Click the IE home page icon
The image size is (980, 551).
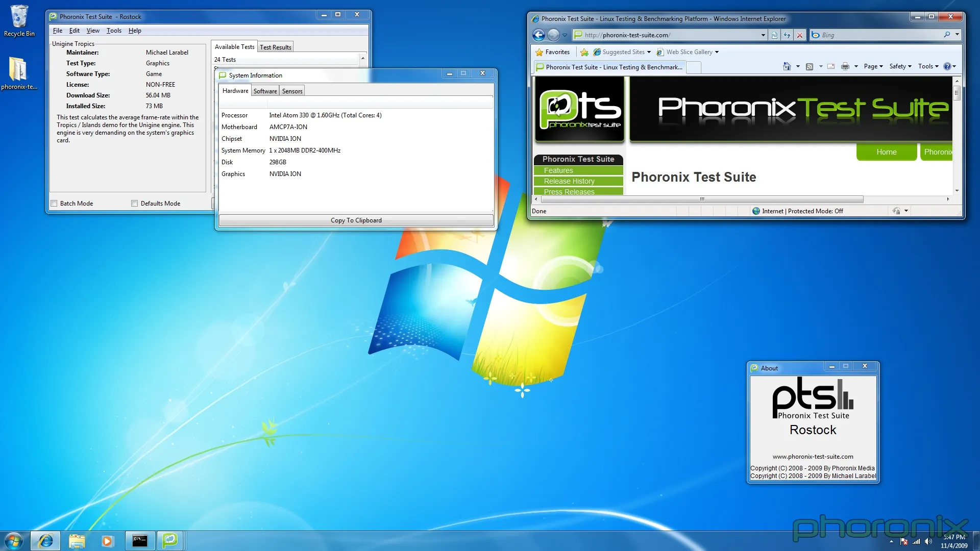(787, 66)
